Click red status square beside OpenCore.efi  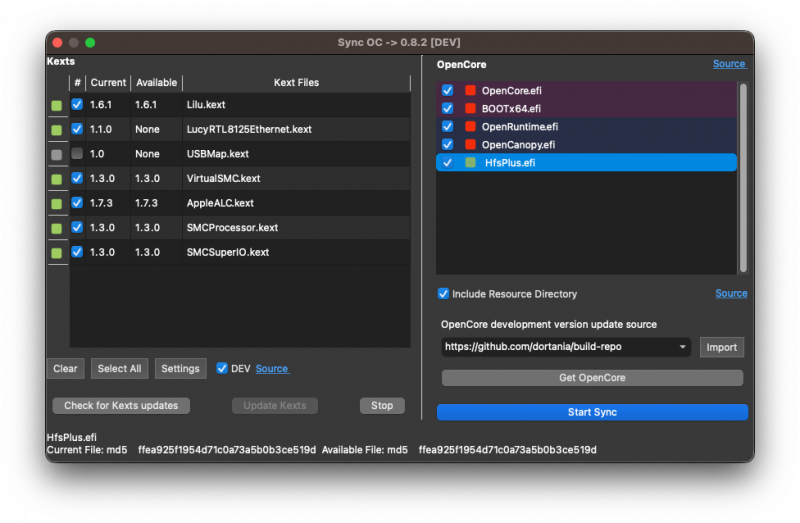[470, 90]
